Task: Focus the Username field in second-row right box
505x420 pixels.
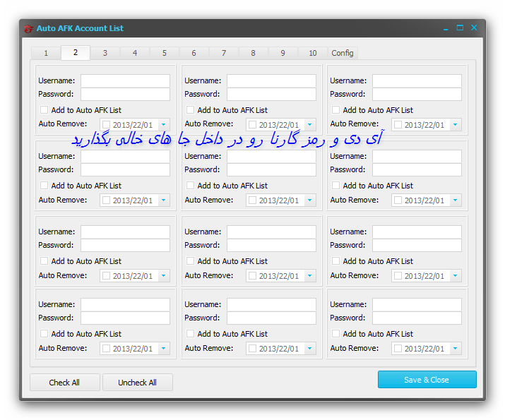Action: pyautogui.click(x=417, y=157)
